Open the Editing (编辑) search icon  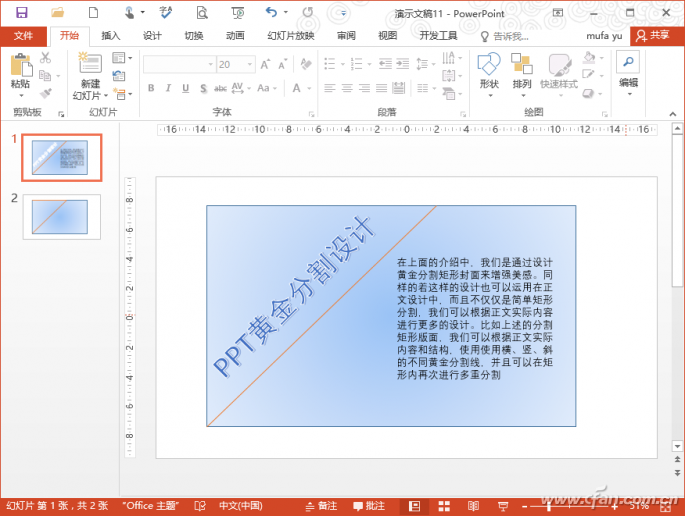tap(628, 68)
